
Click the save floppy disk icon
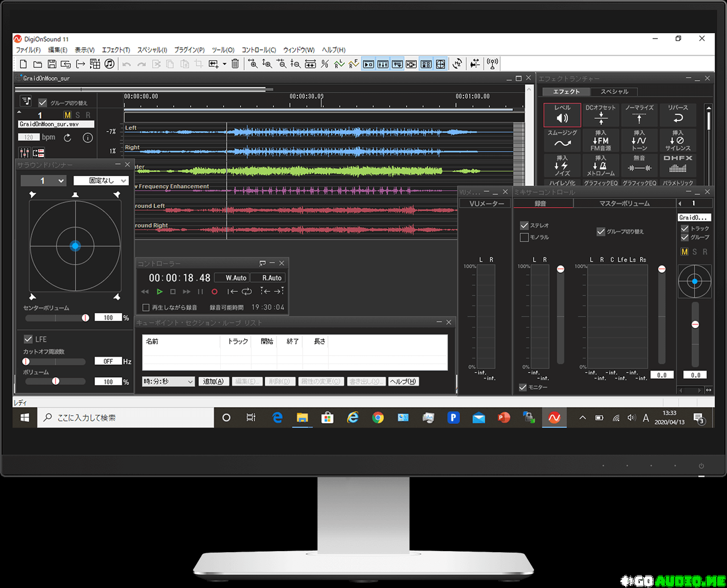(52, 64)
